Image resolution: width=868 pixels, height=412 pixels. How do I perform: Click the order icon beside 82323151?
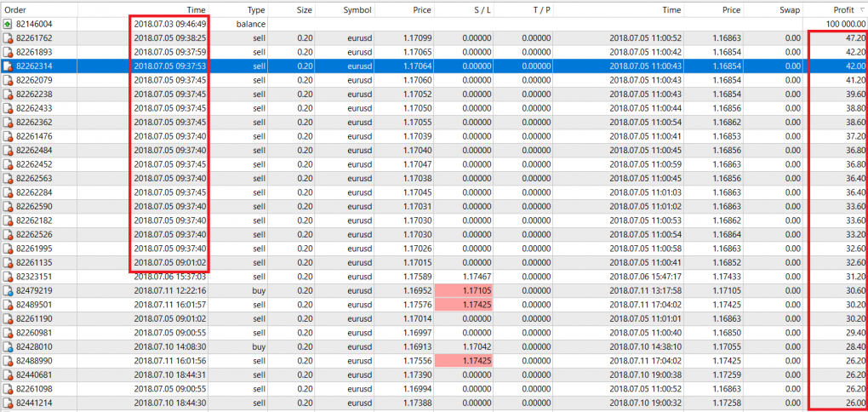(7, 277)
